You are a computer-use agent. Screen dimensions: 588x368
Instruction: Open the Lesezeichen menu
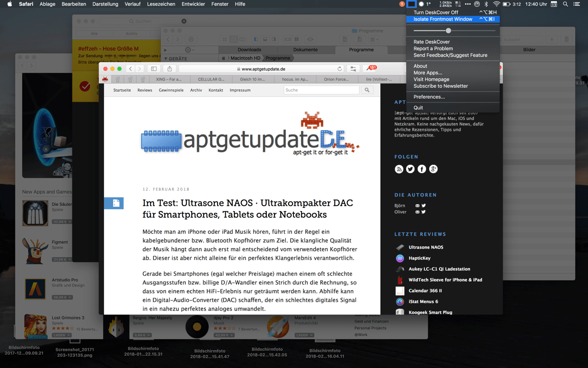click(161, 4)
